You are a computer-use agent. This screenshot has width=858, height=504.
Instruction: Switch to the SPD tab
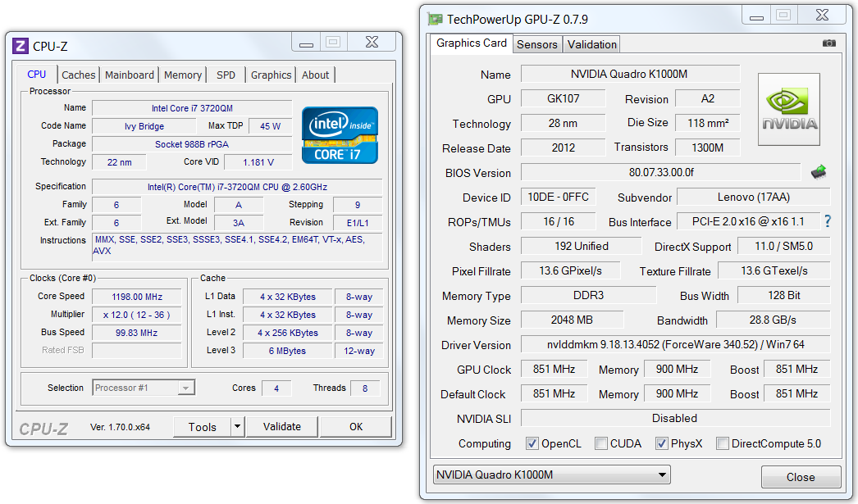pyautogui.click(x=226, y=75)
